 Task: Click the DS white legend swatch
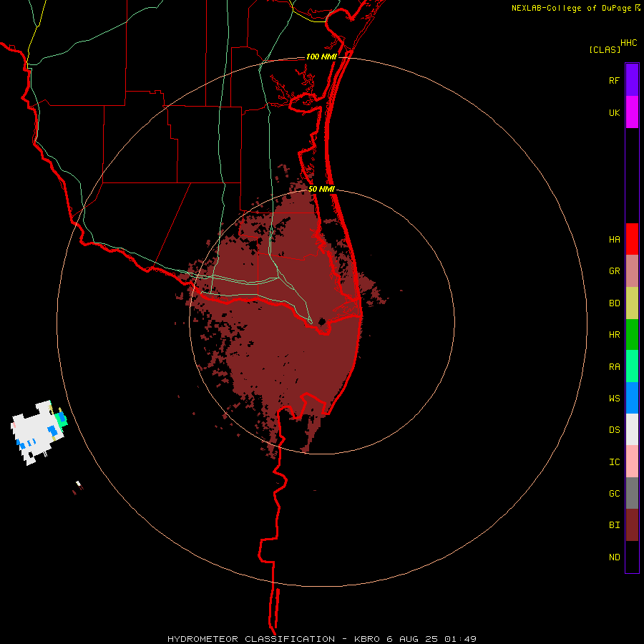click(632, 429)
